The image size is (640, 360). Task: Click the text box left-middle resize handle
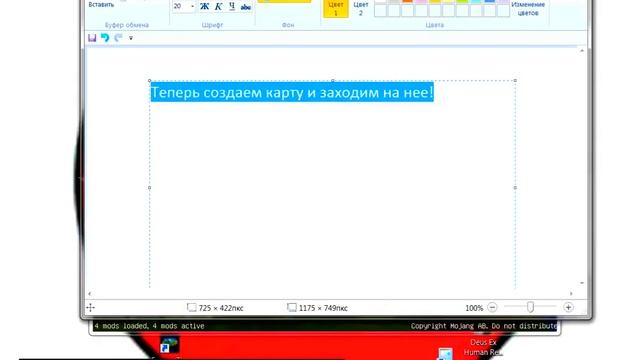pos(149,188)
